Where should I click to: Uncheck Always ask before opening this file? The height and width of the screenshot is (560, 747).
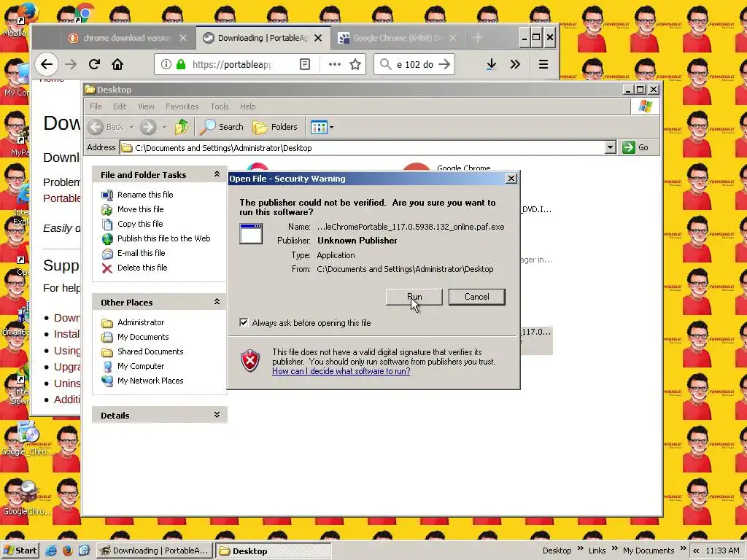(244, 323)
